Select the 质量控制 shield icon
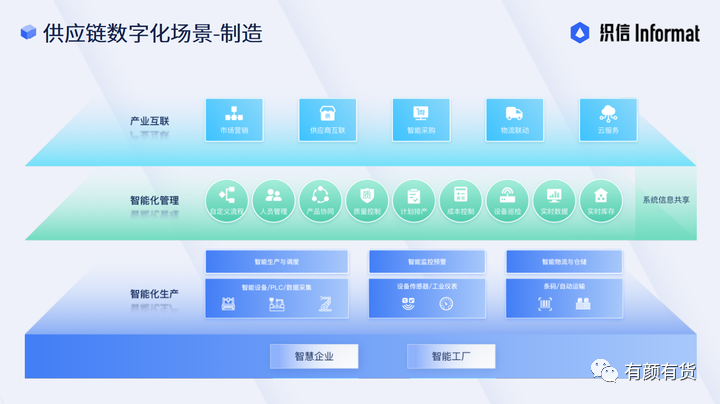 (367, 201)
